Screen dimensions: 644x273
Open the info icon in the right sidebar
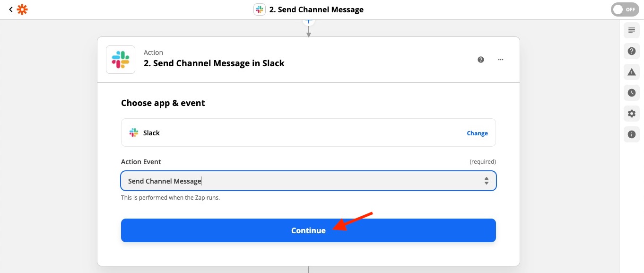click(x=631, y=134)
